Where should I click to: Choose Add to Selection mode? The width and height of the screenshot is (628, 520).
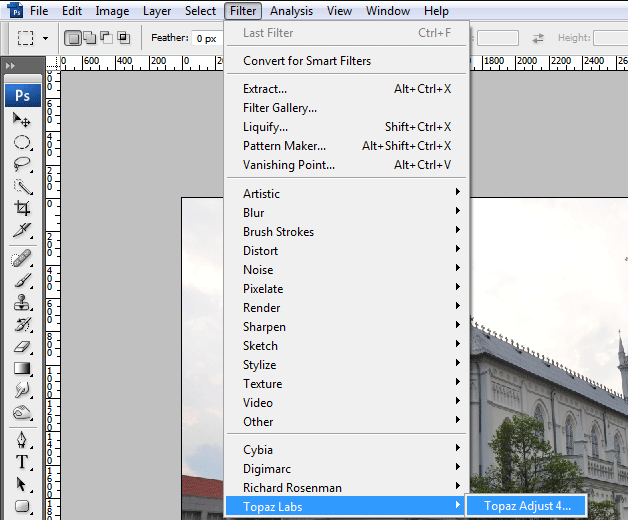click(89, 38)
